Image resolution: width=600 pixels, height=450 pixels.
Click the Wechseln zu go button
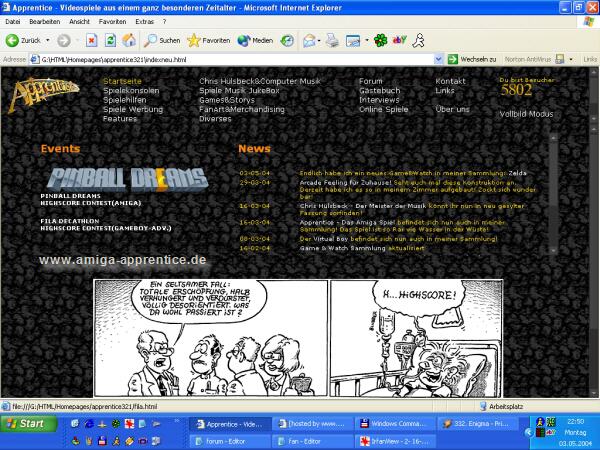click(472, 59)
